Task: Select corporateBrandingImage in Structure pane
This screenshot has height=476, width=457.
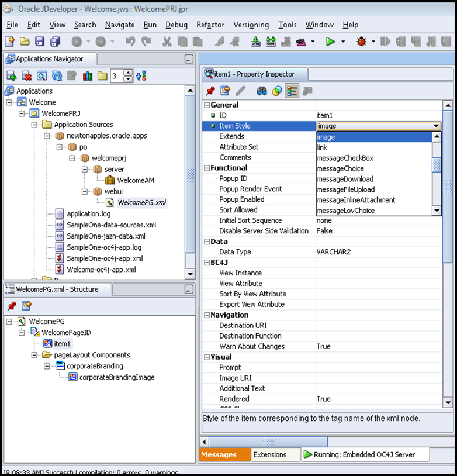Action: point(117,377)
